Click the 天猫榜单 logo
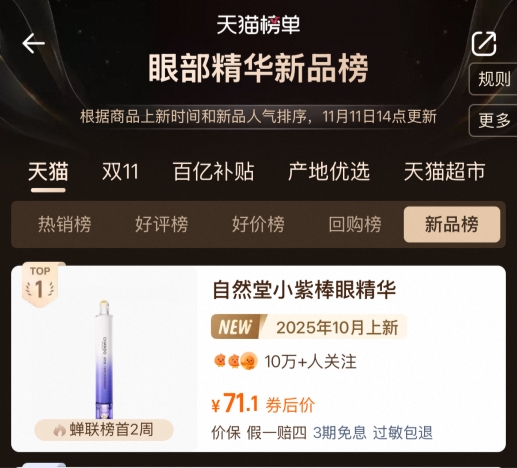This screenshot has width=517, height=468. coord(258,24)
